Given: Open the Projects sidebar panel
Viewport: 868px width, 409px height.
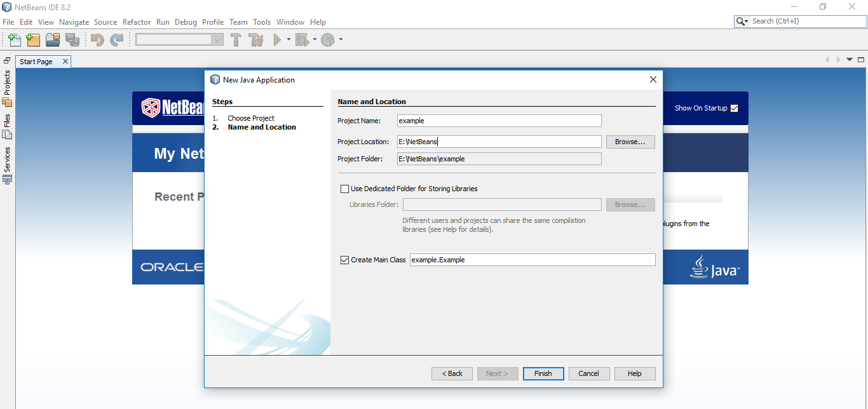Looking at the screenshot, I should point(7,90).
